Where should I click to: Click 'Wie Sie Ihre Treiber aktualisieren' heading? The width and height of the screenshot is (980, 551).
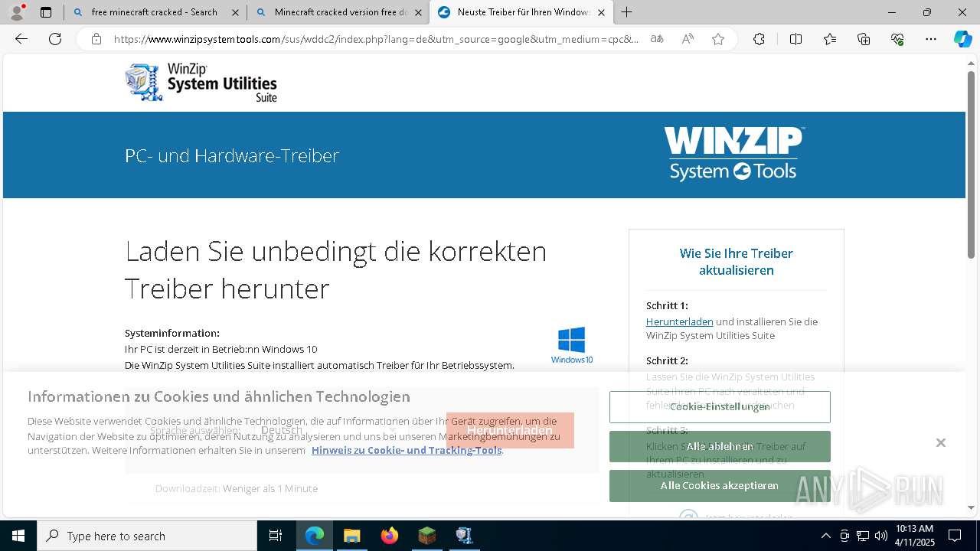pos(737,262)
